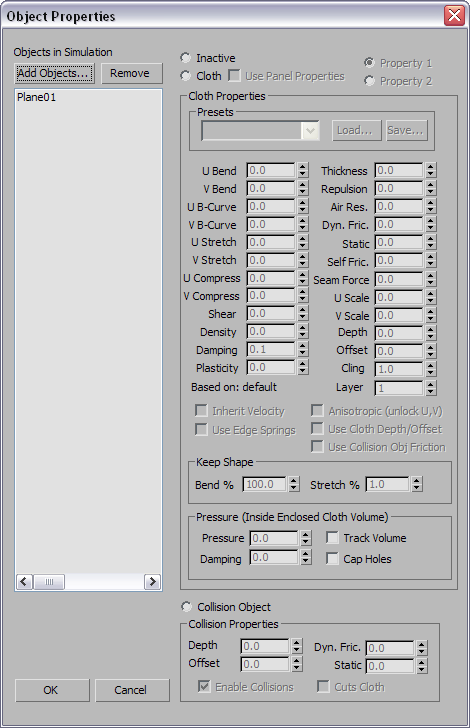Select the Cloth radio button
The width and height of the screenshot is (470, 728).
click(x=186, y=76)
